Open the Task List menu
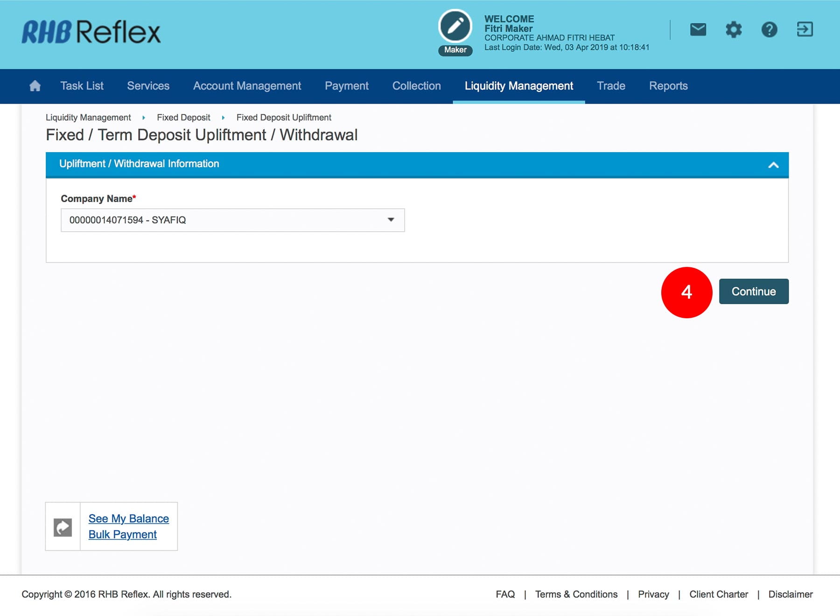Viewport: 840px width, 616px height. click(x=82, y=86)
